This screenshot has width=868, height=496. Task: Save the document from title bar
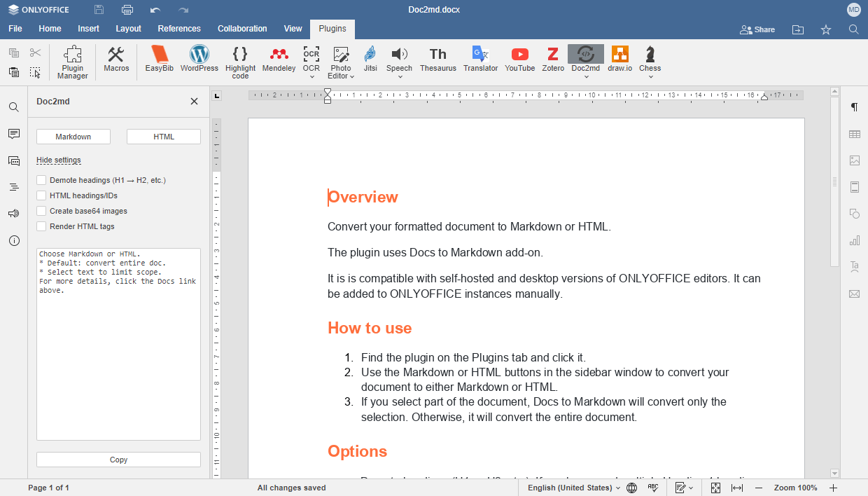99,10
